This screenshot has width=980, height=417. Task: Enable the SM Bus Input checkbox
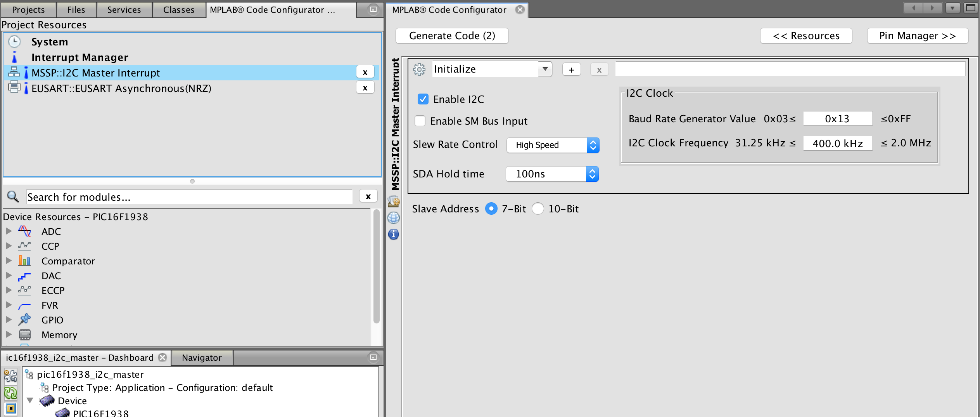tap(420, 121)
